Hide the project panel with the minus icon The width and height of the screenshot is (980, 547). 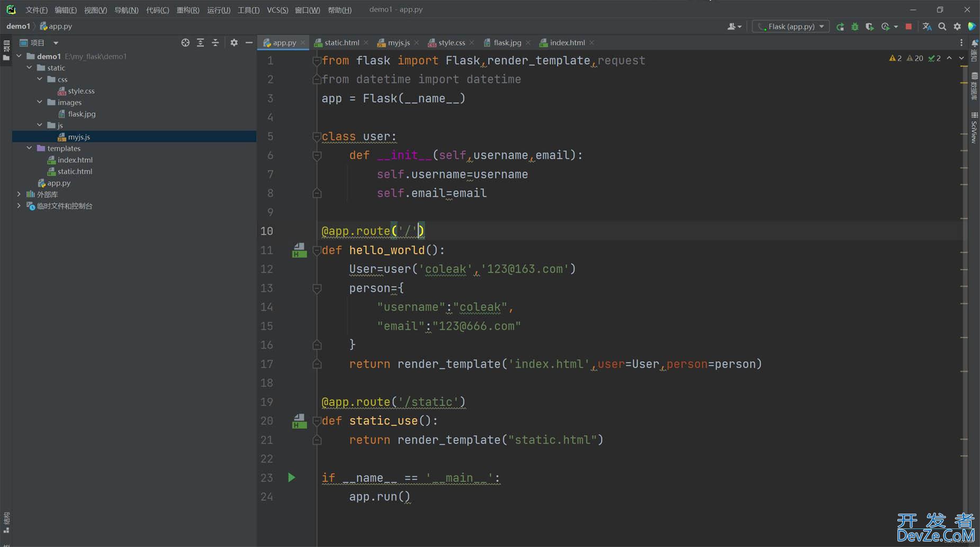coord(249,43)
